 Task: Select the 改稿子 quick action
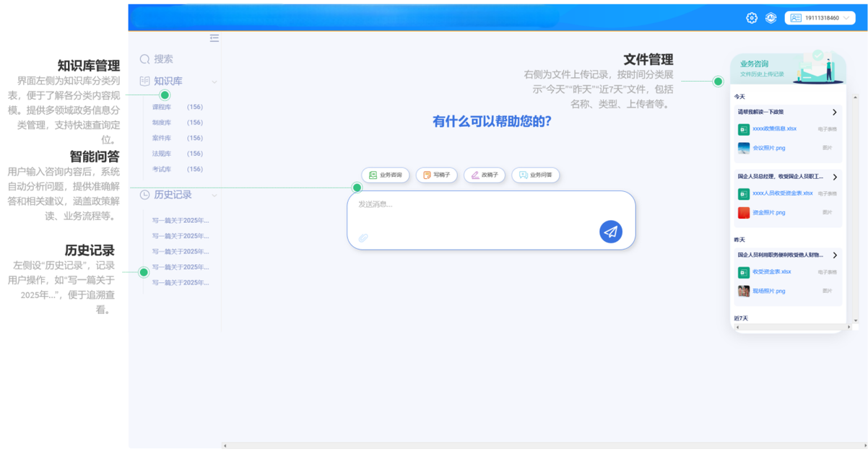pos(485,175)
